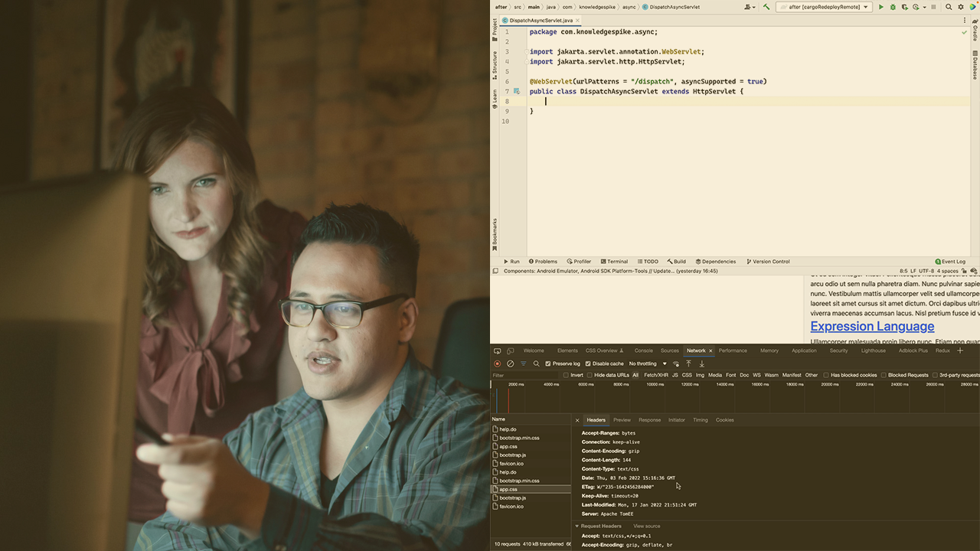Collapse the Request Headers section
980x551 pixels.
tap(577, 527)
